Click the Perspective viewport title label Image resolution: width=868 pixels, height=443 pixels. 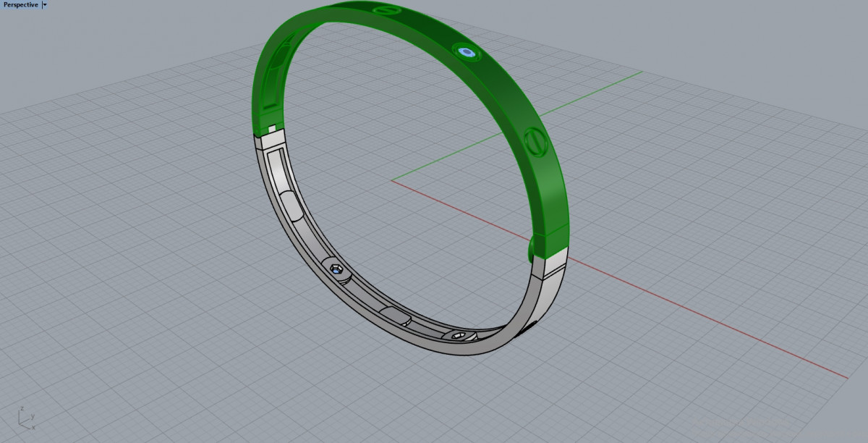(x=20, y=4)
